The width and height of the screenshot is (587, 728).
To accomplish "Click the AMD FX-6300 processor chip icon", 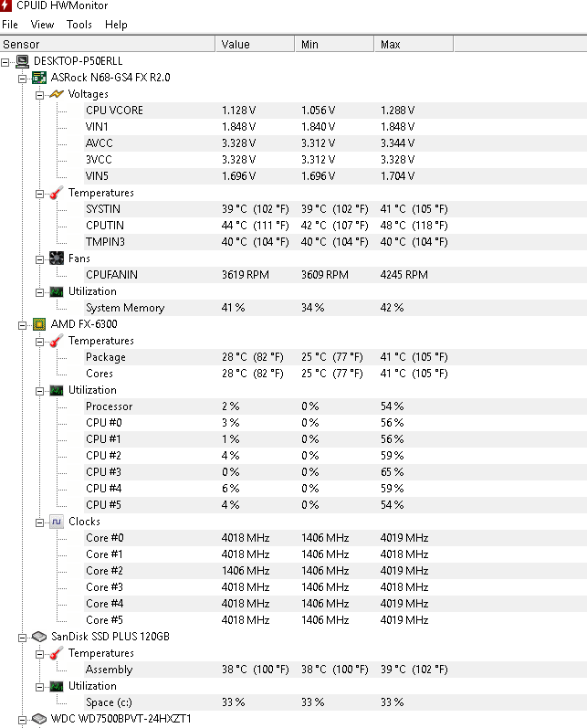I will point(39,324).
